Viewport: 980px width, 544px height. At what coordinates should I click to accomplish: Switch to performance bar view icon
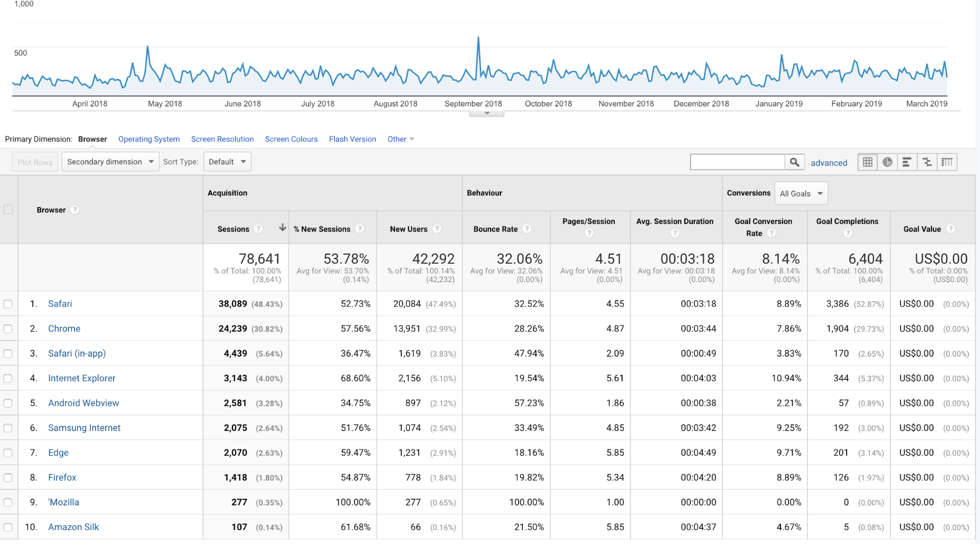click(907, 162)
